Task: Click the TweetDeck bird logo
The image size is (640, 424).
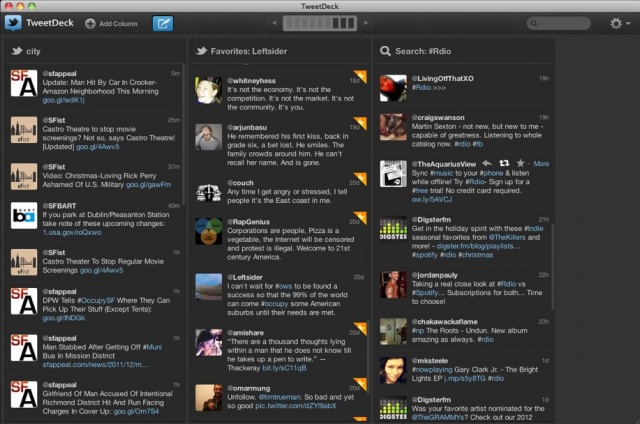Action: pyautogui.click(x=13, y=23)
